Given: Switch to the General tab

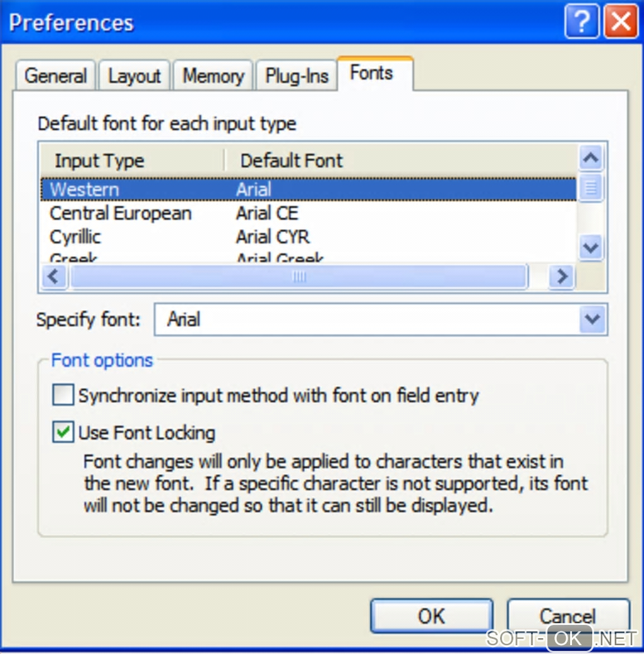Looking at the screenshot, I should 56,76.
